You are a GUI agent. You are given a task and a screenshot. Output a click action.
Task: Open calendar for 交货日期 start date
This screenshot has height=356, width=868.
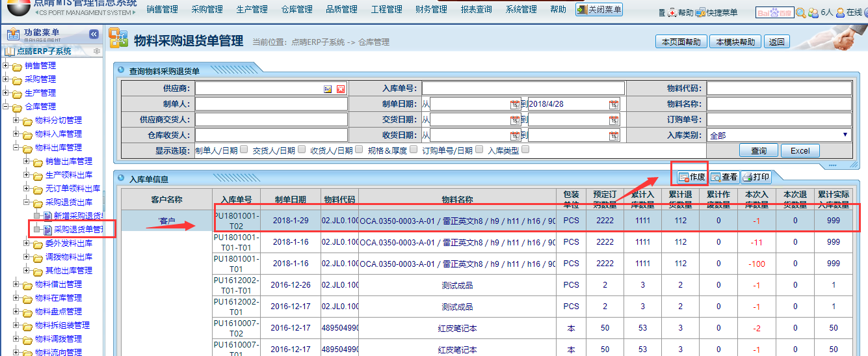(514, 120)
